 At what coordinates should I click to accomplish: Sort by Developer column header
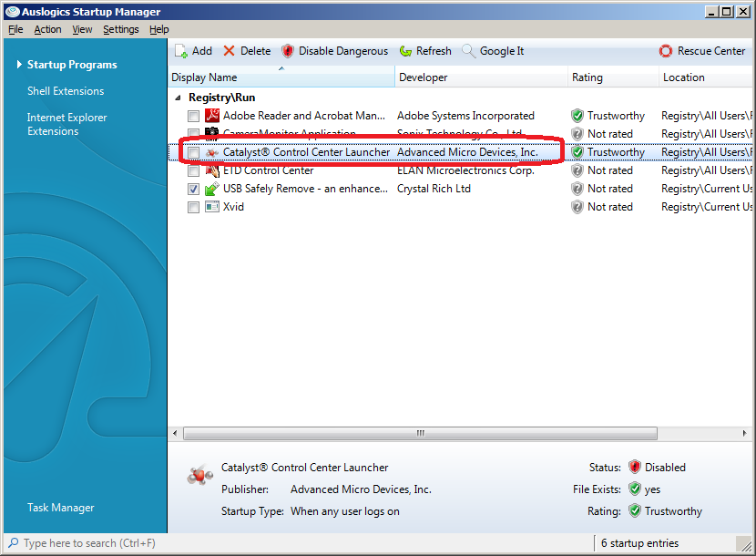[x=481, y=77]
